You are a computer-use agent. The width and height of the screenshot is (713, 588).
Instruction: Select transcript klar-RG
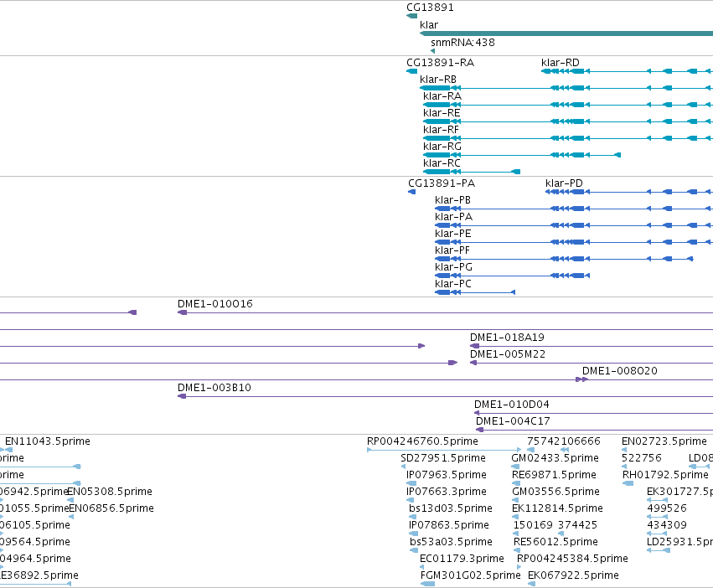point(442,147)
